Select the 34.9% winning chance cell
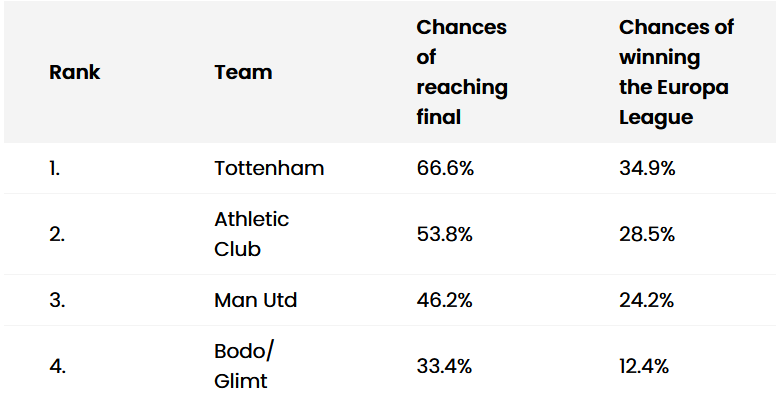The image size is (776, 401). click(x=647, y=168)
